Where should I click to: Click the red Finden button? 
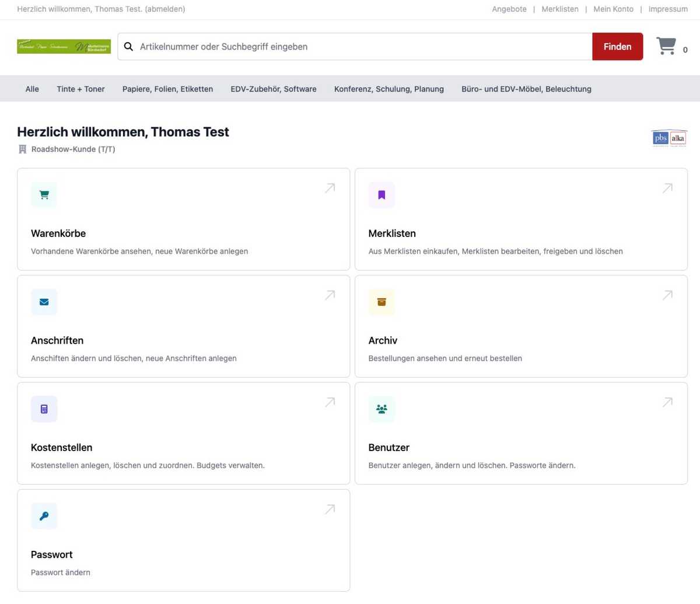tap(618, 47)
